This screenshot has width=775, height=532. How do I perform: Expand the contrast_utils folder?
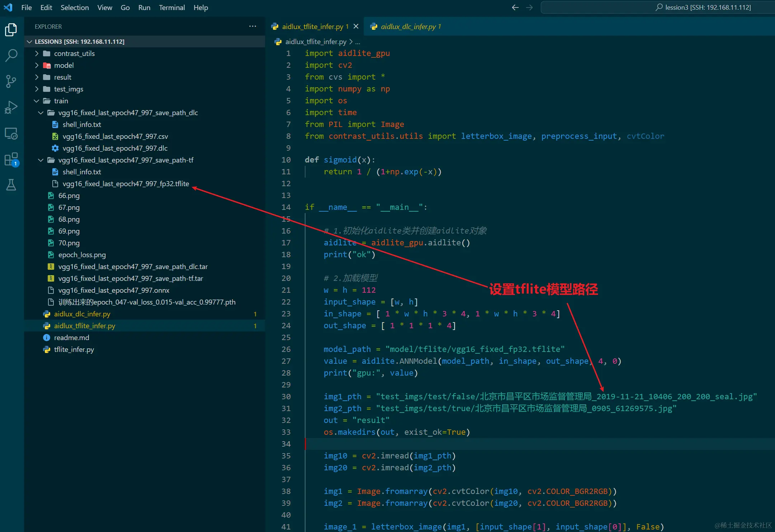coord(37,53)
